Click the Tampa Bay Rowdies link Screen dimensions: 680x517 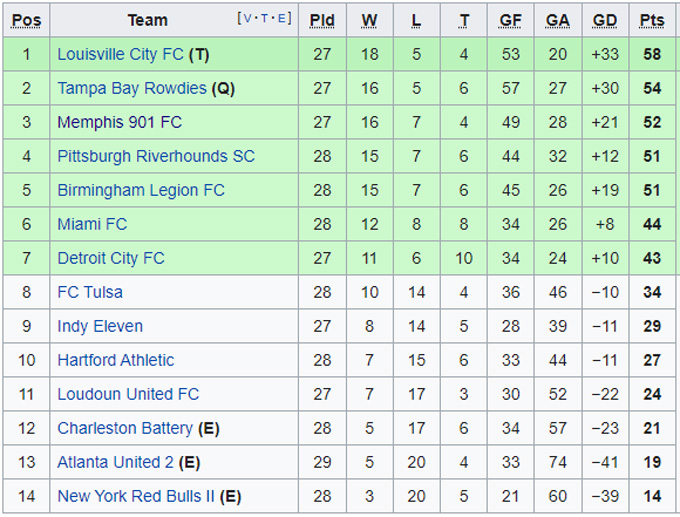coord(131,88)
